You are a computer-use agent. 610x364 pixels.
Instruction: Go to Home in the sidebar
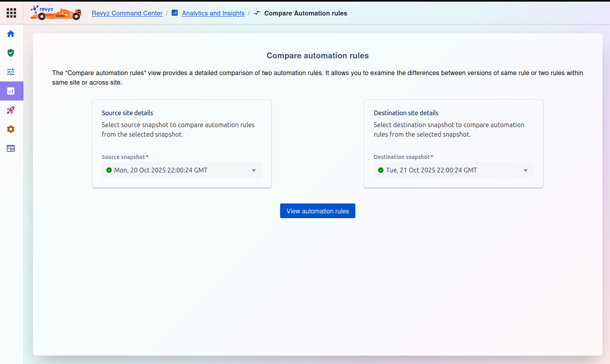point(11,34)
